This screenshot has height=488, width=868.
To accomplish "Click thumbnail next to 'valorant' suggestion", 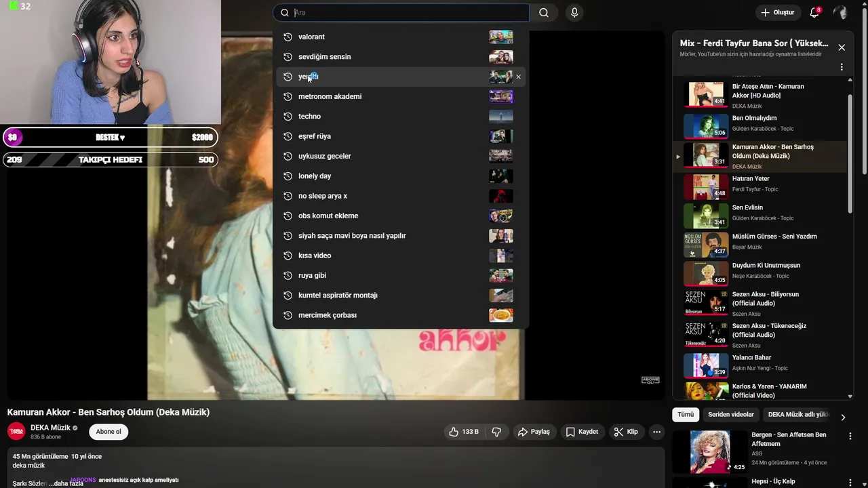I will coord(501,37).
